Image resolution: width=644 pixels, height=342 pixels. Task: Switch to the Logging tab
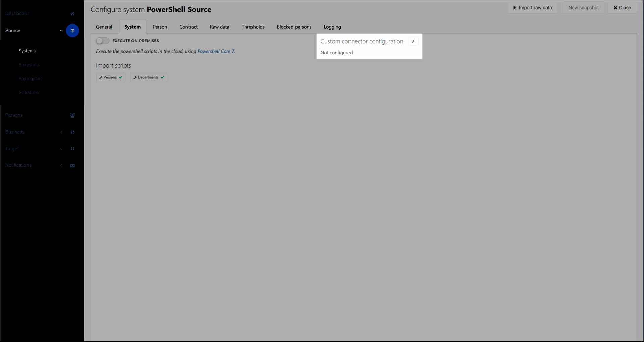tap(332, 27)
